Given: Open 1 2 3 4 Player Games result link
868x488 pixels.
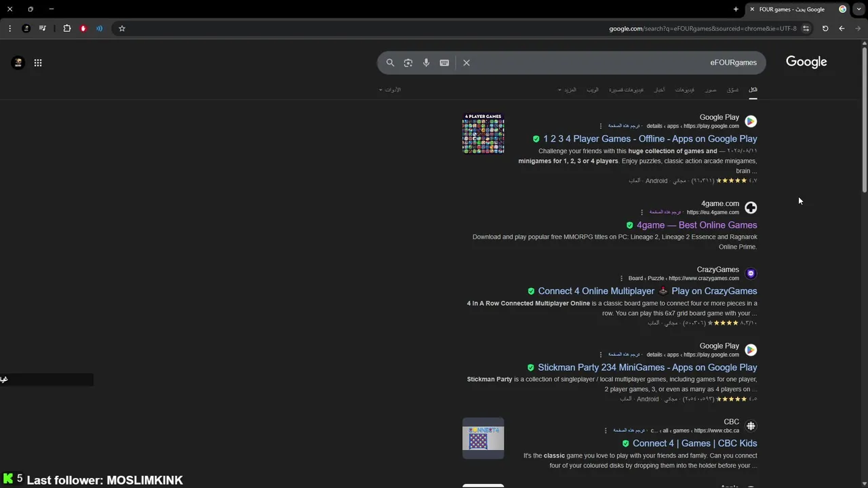Looking at the screenshot, I should (650, 139).
